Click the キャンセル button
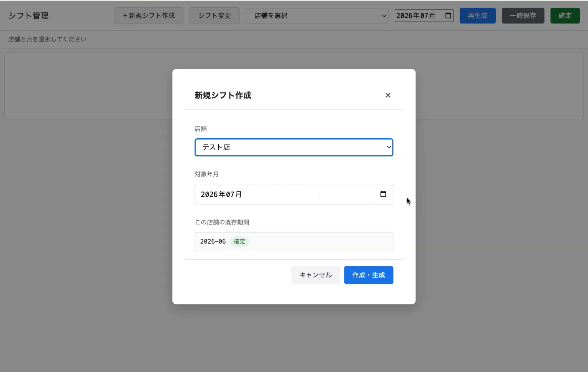588x372 pixels. point(316,275)
